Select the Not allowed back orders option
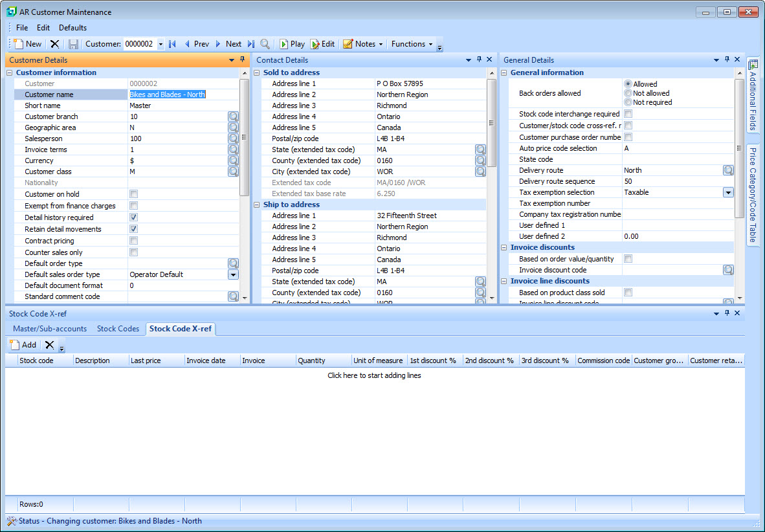The height and width of the screenshot is (532, 765). point(628,93)
